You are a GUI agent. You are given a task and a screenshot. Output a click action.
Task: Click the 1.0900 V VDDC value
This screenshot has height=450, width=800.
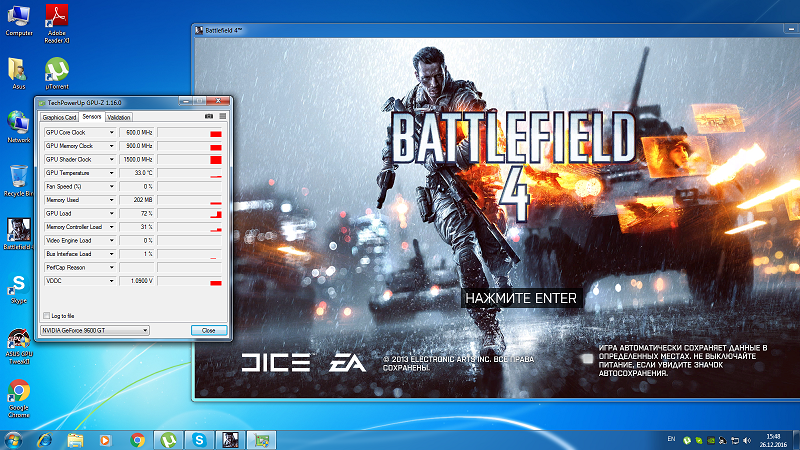coord(137,281)
